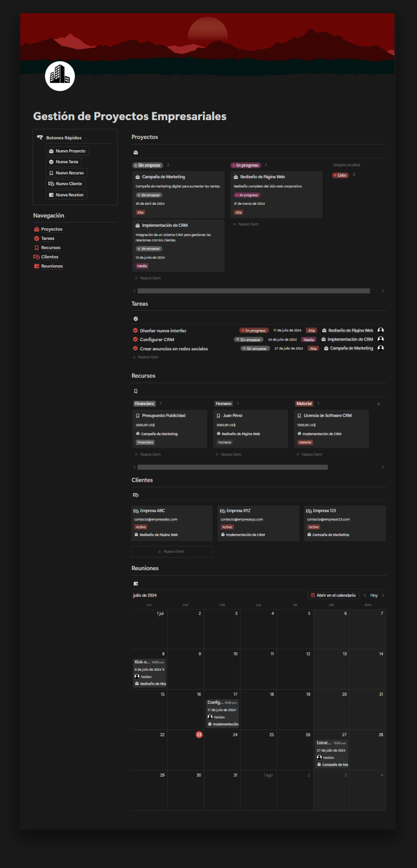This screenshot has height=868, width=417.
Task: Click Recursos board horizontal scrollbar
Action: click(232, 467)
